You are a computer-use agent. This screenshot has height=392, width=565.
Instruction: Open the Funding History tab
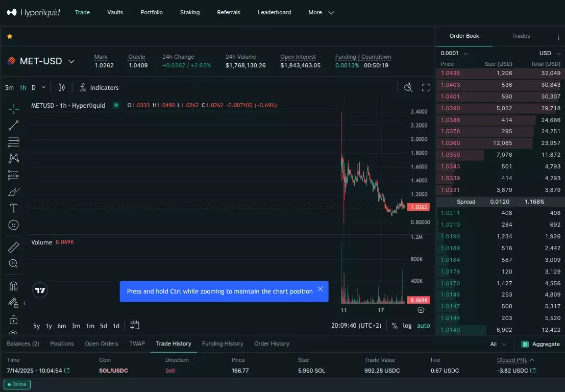coord(223,344)
